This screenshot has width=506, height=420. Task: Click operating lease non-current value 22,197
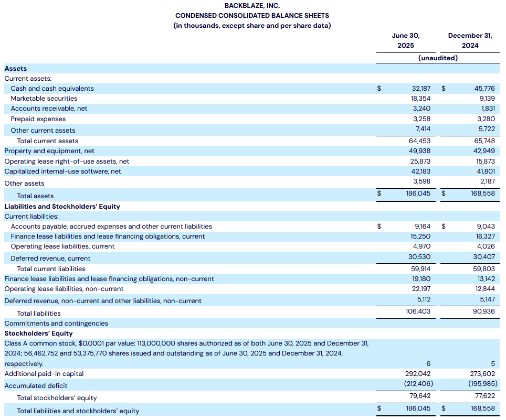(421, 289)
